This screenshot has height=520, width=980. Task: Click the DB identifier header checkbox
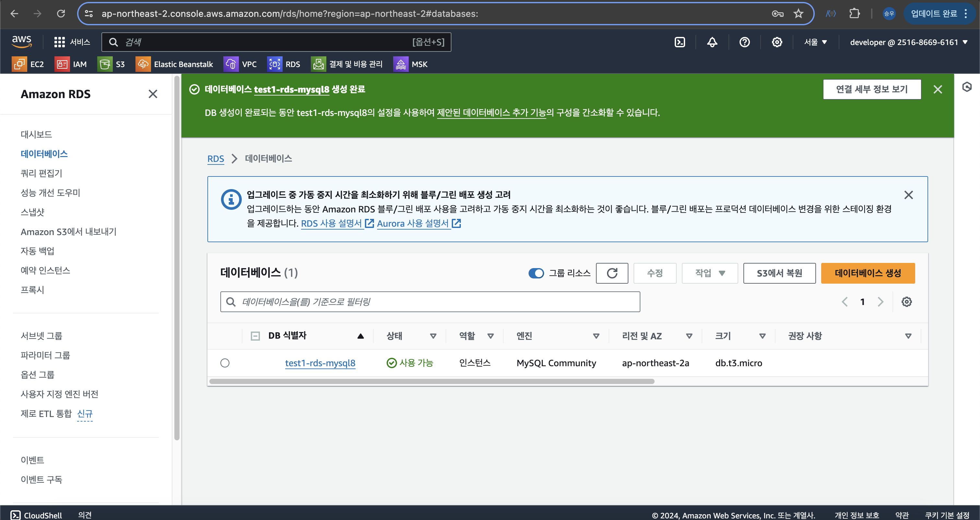[x=255, y=336]
